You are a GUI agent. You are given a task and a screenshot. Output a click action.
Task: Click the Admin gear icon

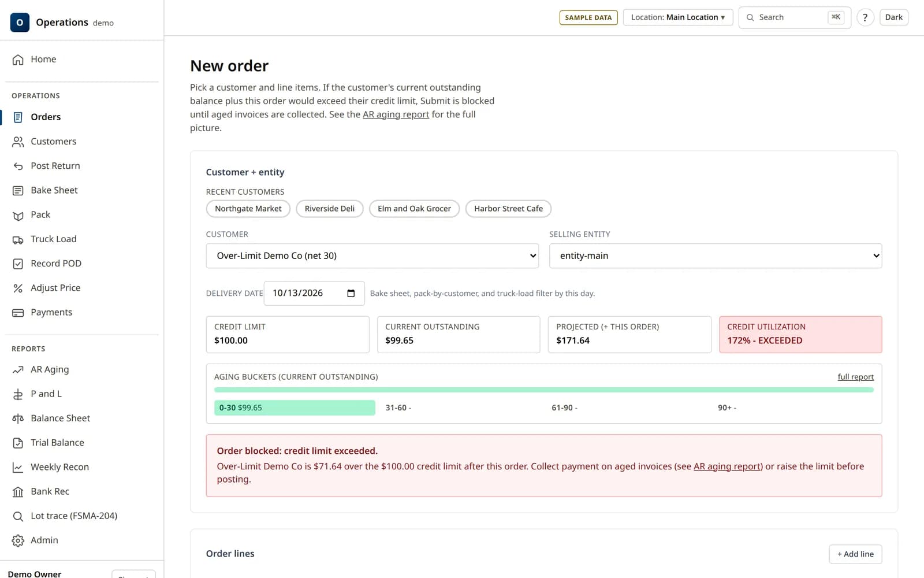(x=18, y=540)
